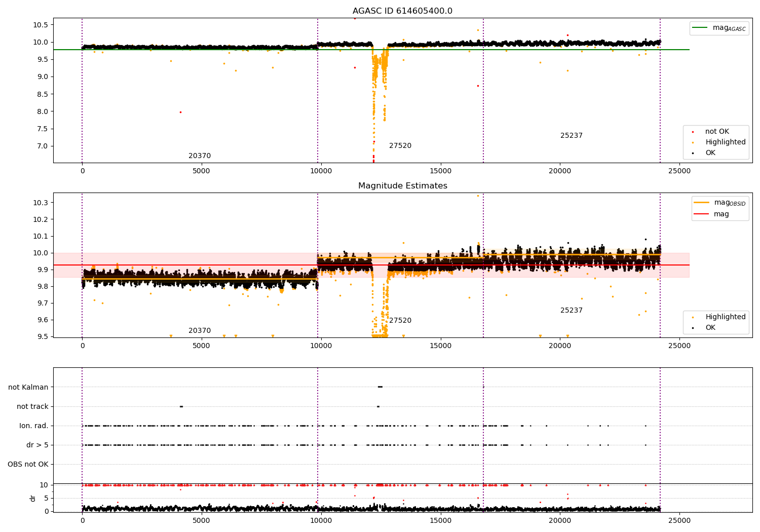Click the rotated 'dr' axis label
The width and height of the screenshot is (760, 532).
tap(33, 498)
